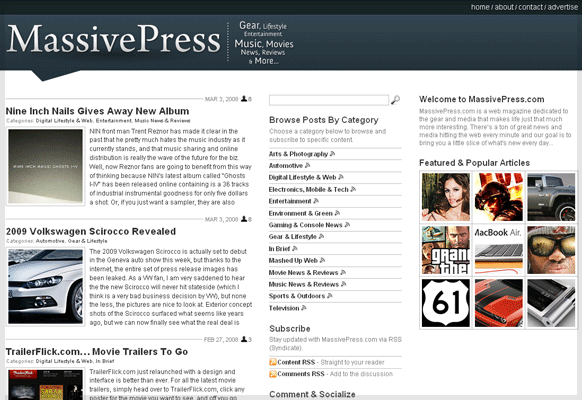Click the orange Content RSS icon
This screenshot has height=400, width=582.
pos(273,362)
